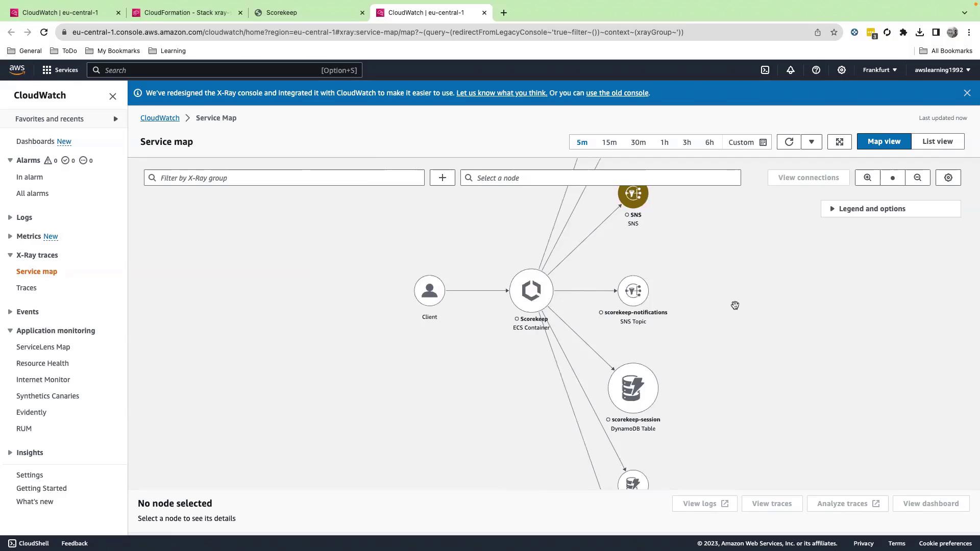Open map settings gear icon
This screenshot has height=551, width=980.
tap(948, 178)
